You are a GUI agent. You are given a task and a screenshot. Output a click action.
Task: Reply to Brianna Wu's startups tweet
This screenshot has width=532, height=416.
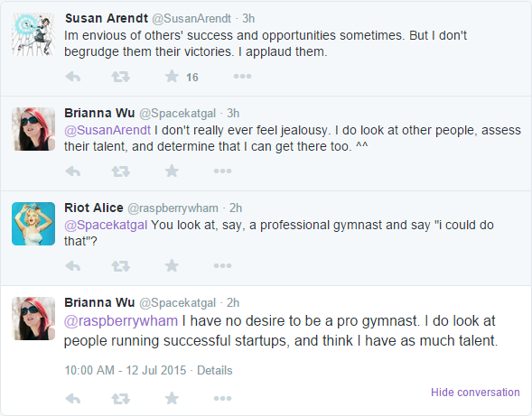coord(73,399)
